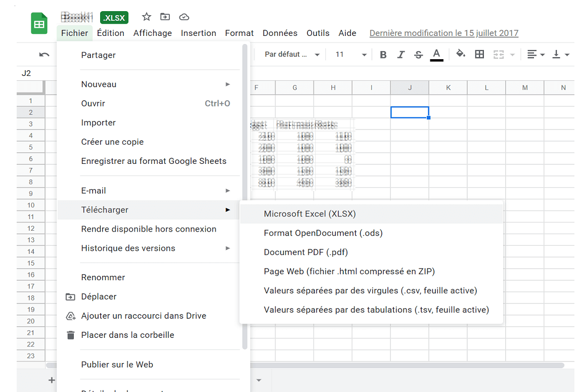This screenshot has height=392, width=581.
Task: Open the Insertion menu
Action: (198, 33)
